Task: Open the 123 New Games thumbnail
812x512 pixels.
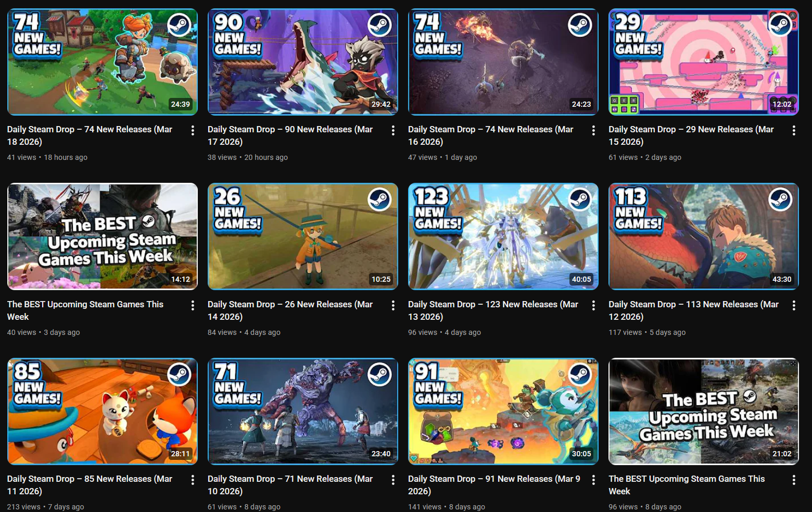Action: point(503,236)
